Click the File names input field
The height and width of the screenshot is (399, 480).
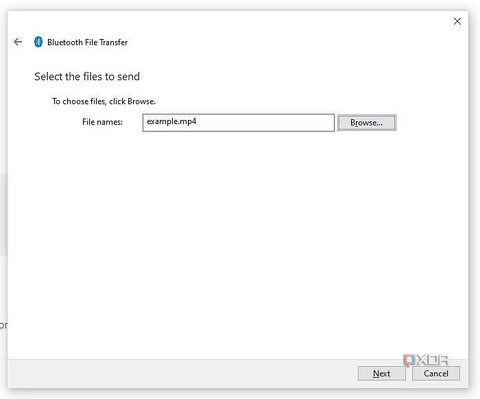pos(238,123)
